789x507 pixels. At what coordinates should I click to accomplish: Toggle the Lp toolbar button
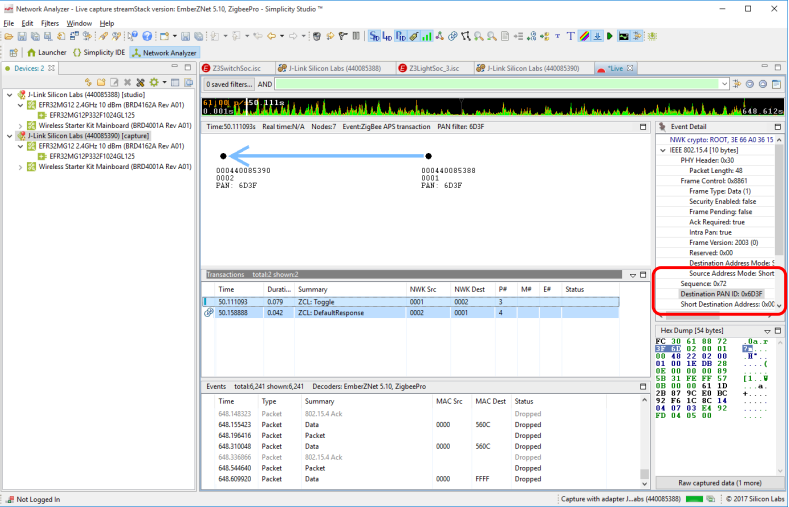pos(387,36)
